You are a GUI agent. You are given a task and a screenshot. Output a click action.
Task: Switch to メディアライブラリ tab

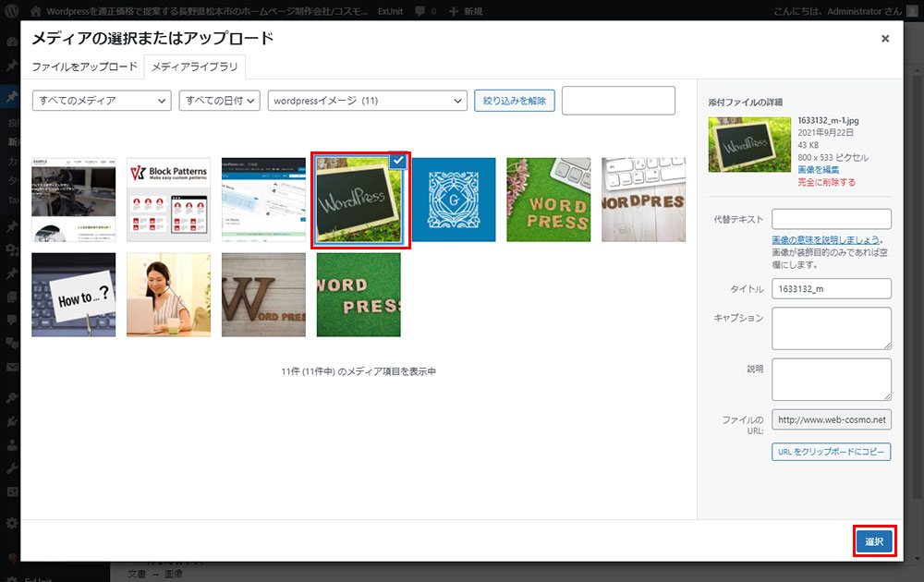coord(194,67)
